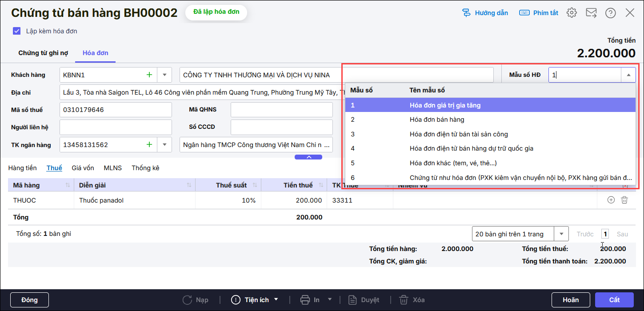The height and width of the screenshot is (311, 644).
Task: Click the envelope feedback icon
Action: pos(591,13)
